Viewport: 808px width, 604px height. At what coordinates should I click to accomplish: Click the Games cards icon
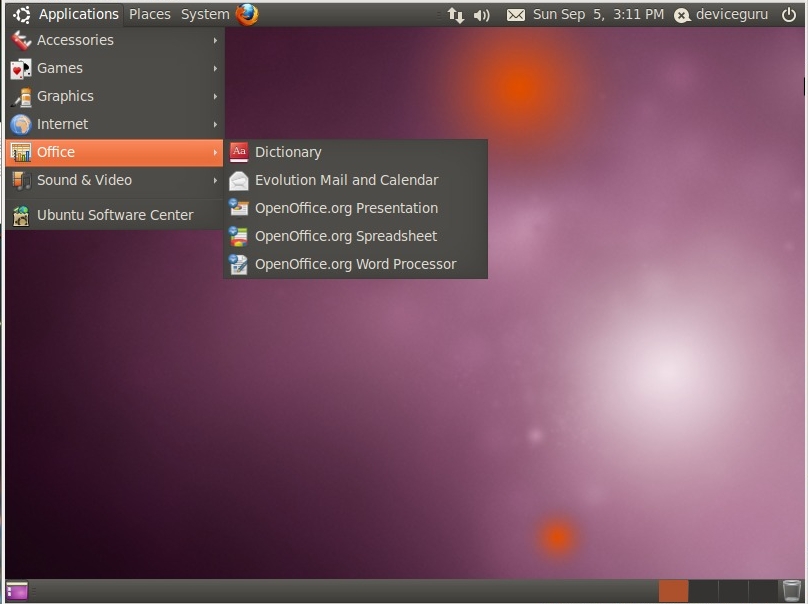21,68
